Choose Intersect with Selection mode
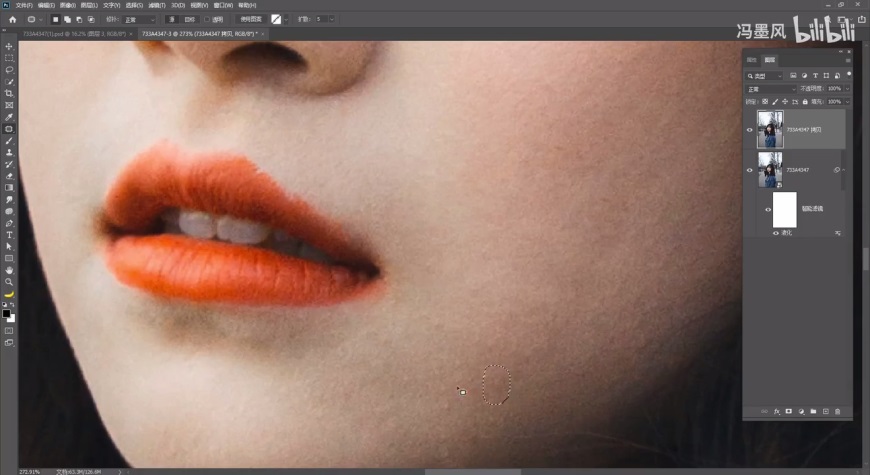 (91, 19)
